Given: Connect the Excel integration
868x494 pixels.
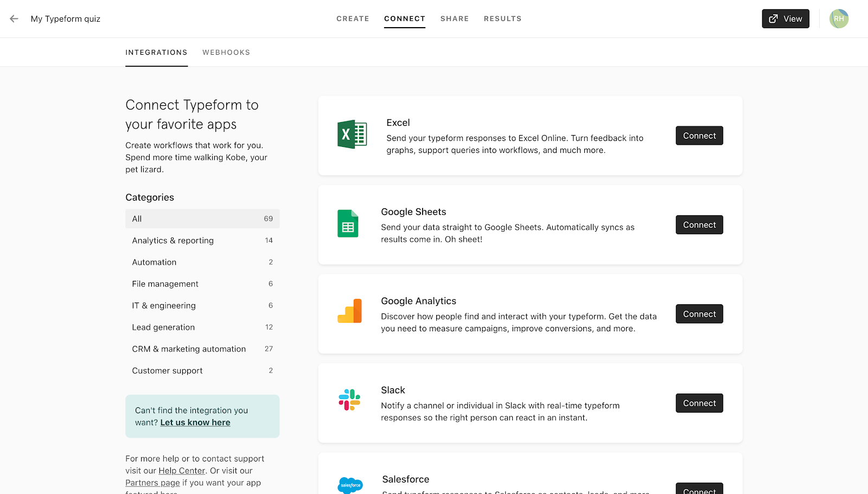Looking at the screenshot, I should (x=699, y=136).
